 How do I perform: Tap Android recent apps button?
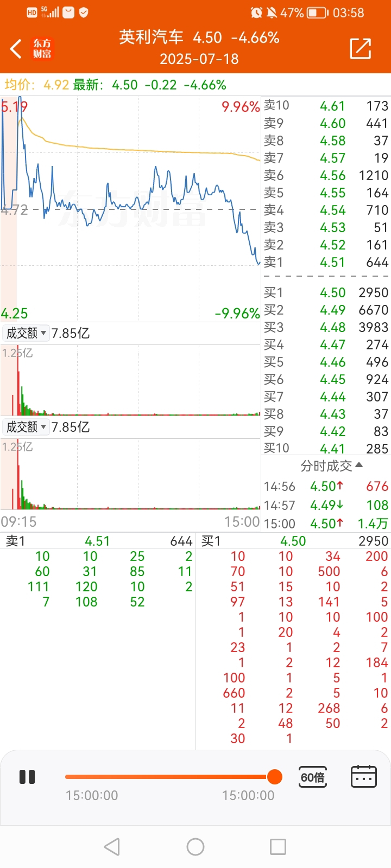[278, 847]
